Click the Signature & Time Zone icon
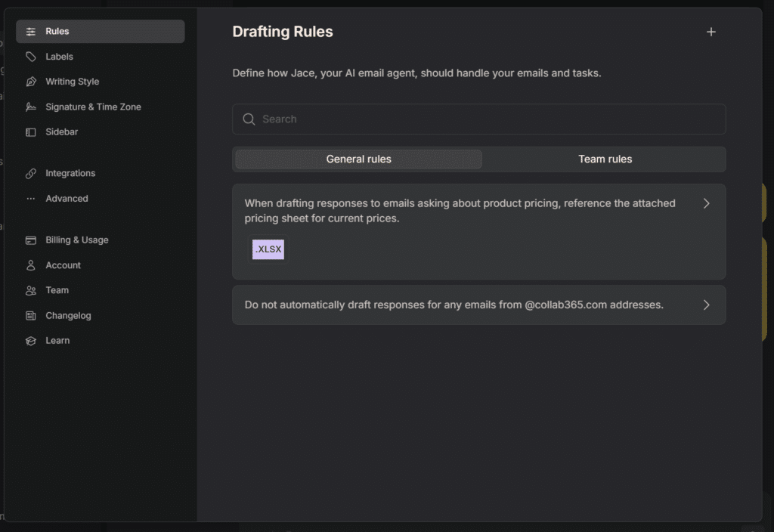The width and height of the screenshot is (774, 532). coord(31,107)
